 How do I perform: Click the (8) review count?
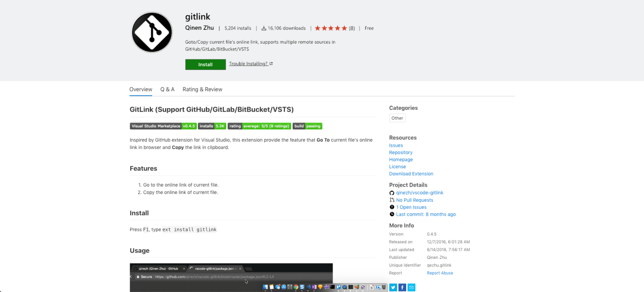(352, 28)
